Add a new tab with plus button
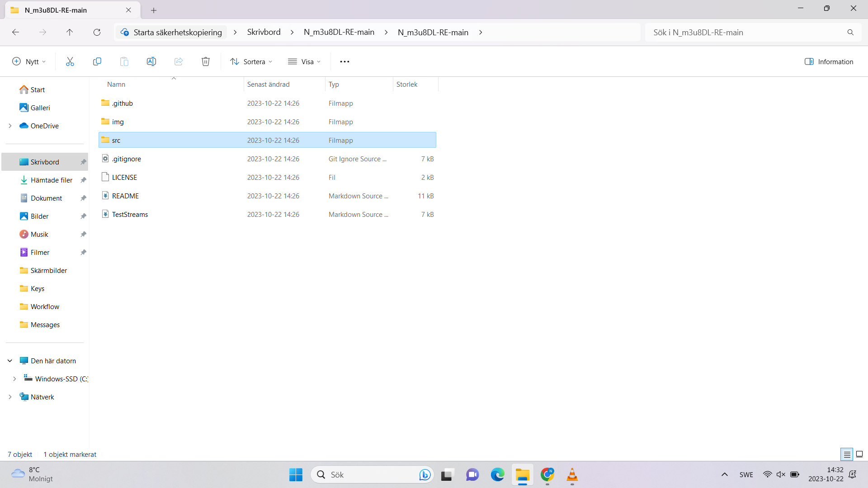Screen dimensions: 868x488 [x=154, y=10]
